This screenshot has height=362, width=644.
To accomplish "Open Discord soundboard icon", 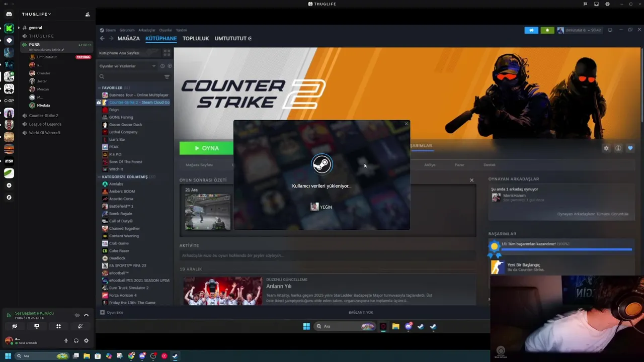I will [x=80, y=326].
